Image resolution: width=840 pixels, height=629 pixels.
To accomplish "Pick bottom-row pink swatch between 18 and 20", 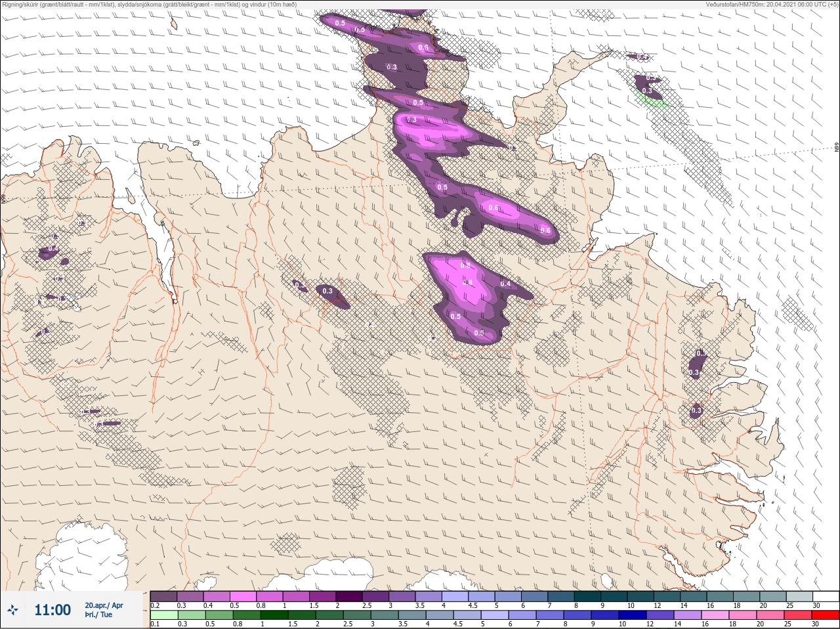I will tap(743, 615).
